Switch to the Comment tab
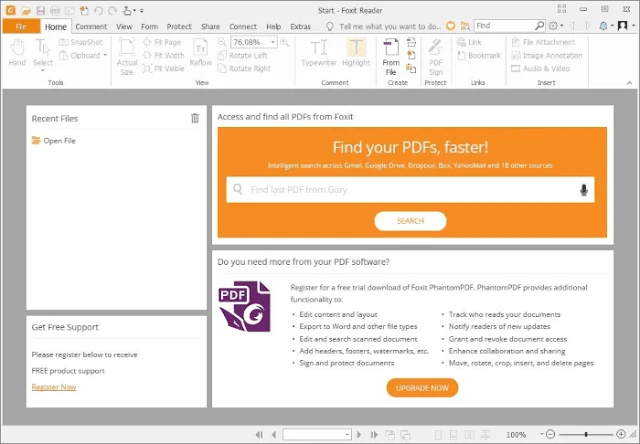Screen dimensions: 640x444 coord(91,27)
